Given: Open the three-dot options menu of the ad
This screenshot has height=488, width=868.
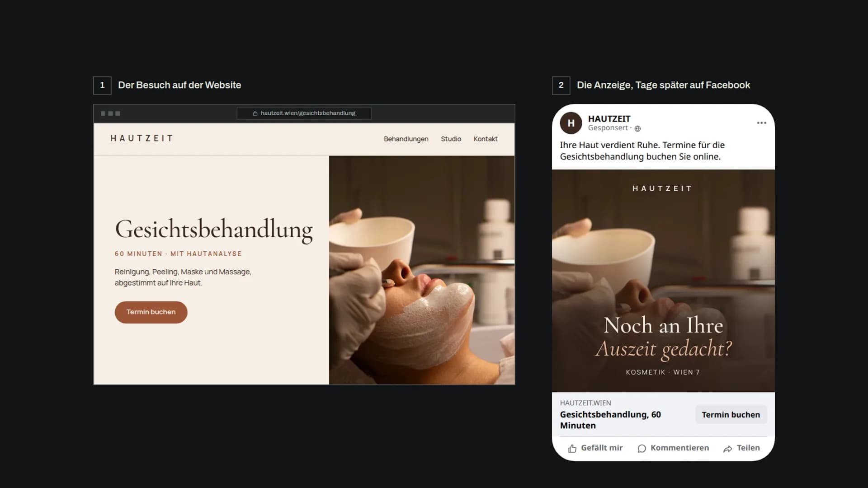Looking at the screenshot, I should click(x=762, y=123).
